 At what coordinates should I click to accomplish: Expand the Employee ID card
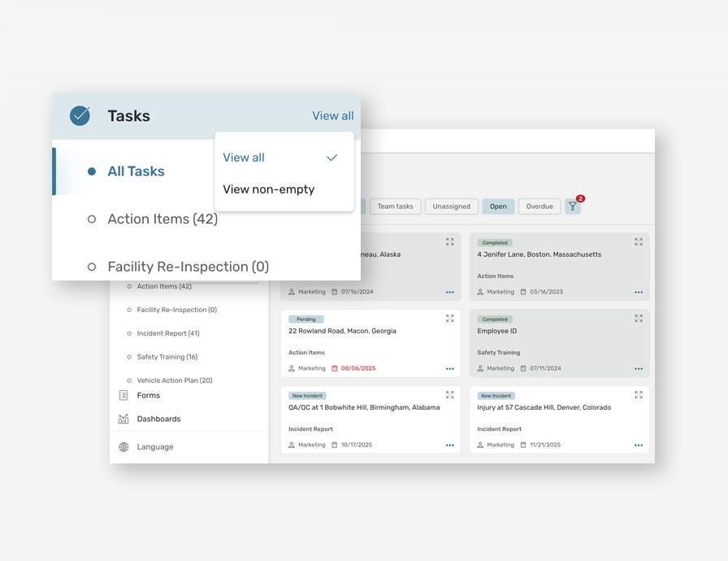639,319
